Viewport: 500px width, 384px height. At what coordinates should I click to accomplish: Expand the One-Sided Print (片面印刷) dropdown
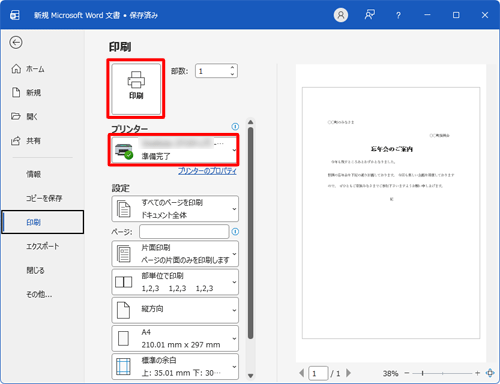tap(175, 254)
